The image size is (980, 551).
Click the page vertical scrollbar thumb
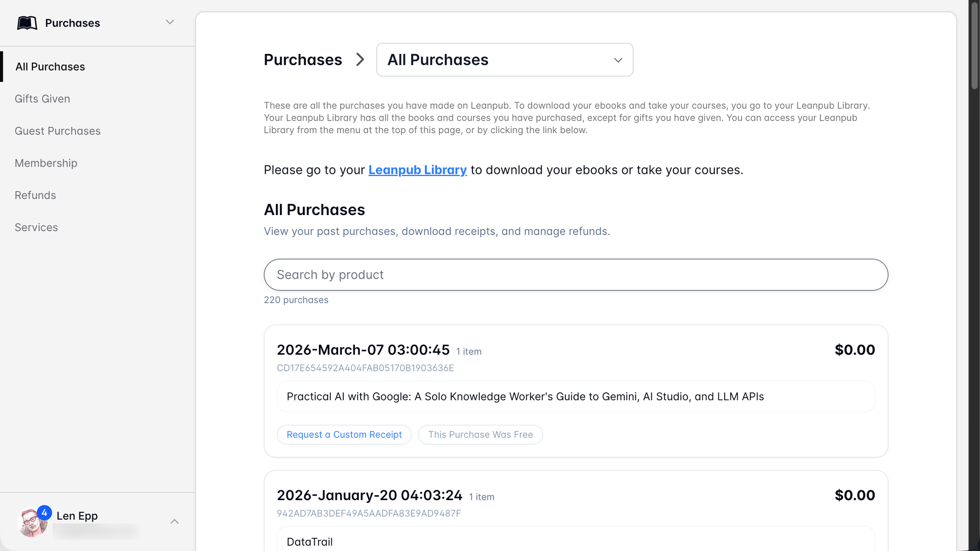974,44
